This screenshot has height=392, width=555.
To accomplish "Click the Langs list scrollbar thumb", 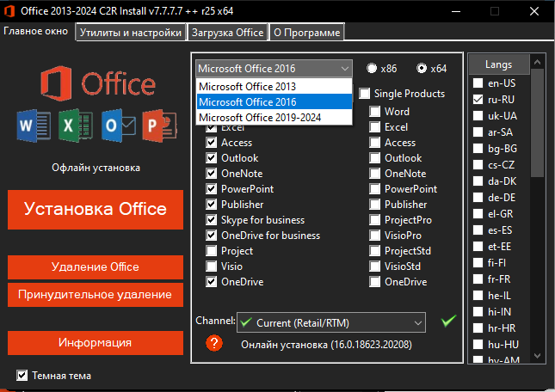I will [537, 123].
